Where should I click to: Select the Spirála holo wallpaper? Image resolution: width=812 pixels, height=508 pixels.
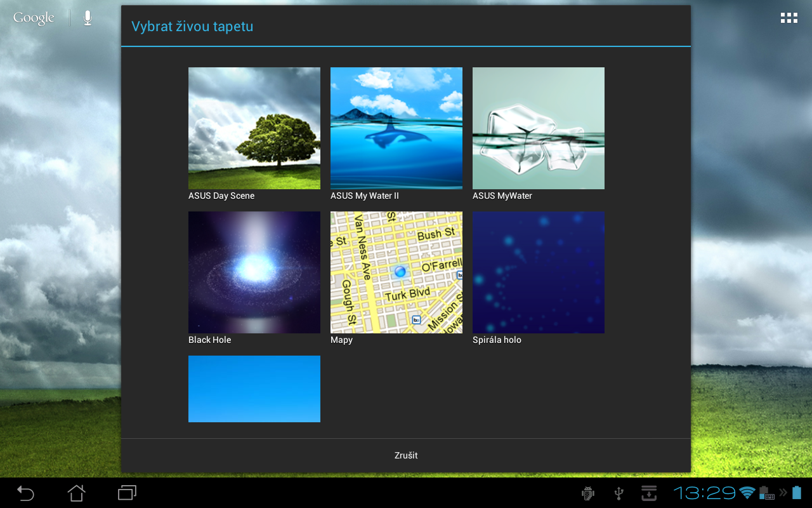click(x=538, y=272)
